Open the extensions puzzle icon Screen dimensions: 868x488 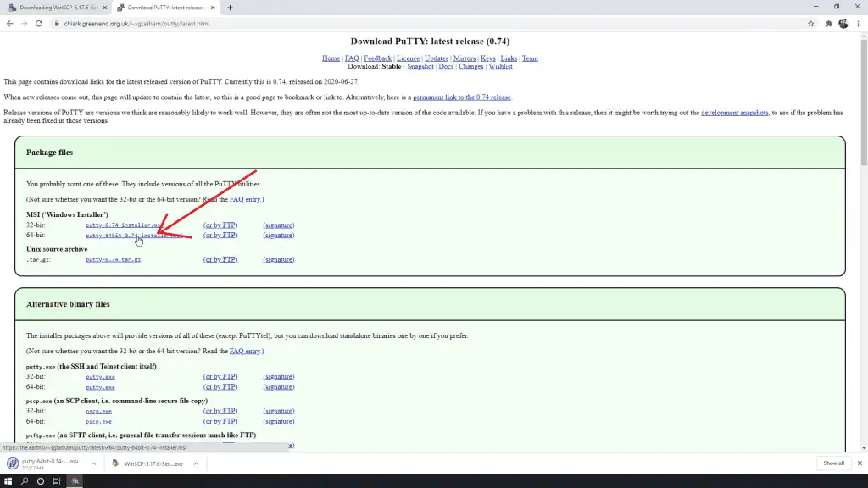click(829, 24)
